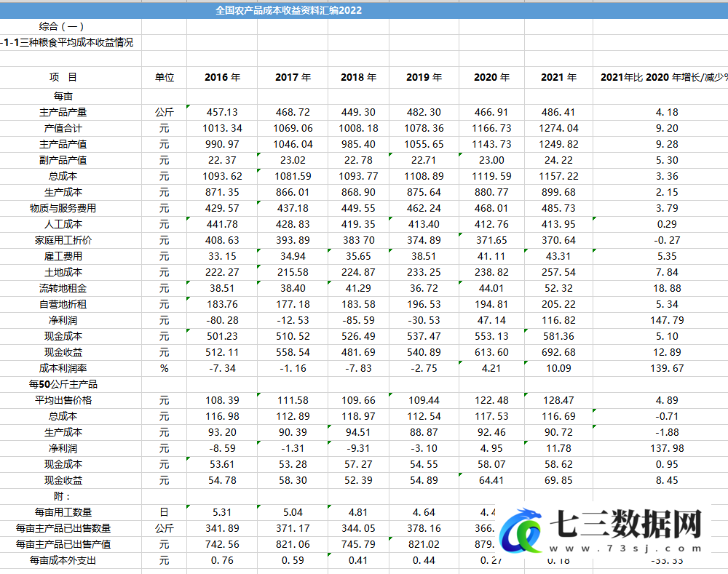Click the 每亩 section label cell
The image size is (728, 574).
tap(63, 96)
